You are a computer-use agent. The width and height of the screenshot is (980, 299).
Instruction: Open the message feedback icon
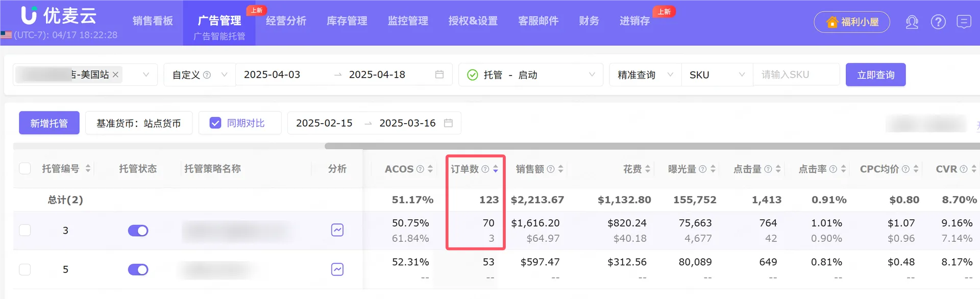pyautogui.click(x=964, y=22)
